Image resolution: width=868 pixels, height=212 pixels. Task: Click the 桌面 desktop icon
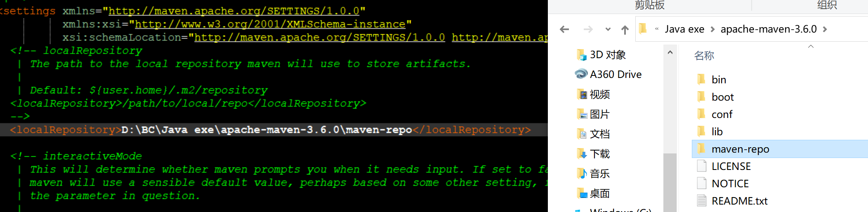[582, 193]
